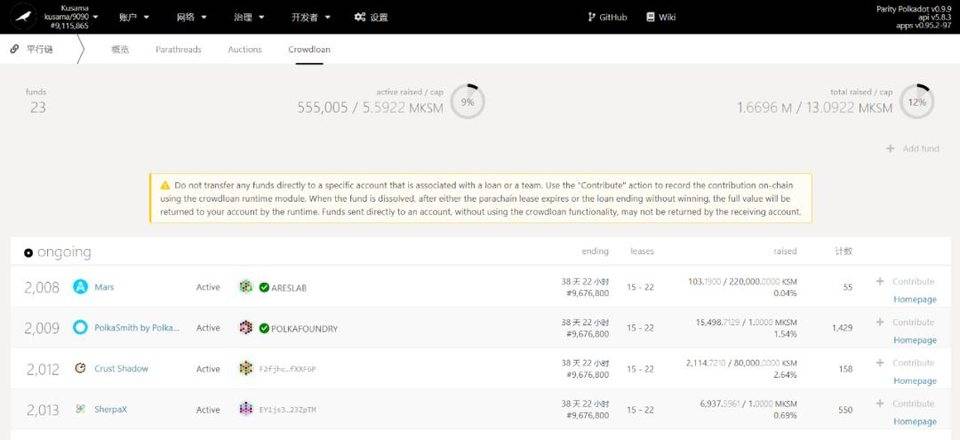
Task: Click the 2.64% raised value for Crust Shadow
Action: (786, 375)
